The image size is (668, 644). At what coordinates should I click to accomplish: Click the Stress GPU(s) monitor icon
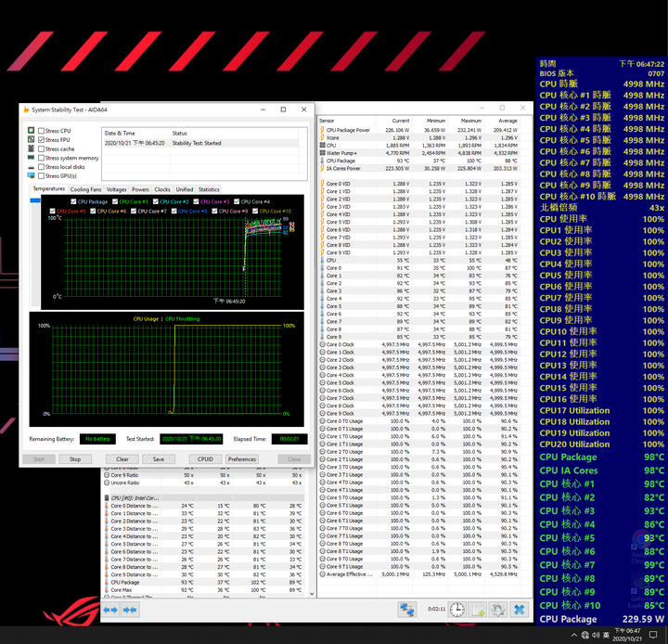[x=32, y=176]
